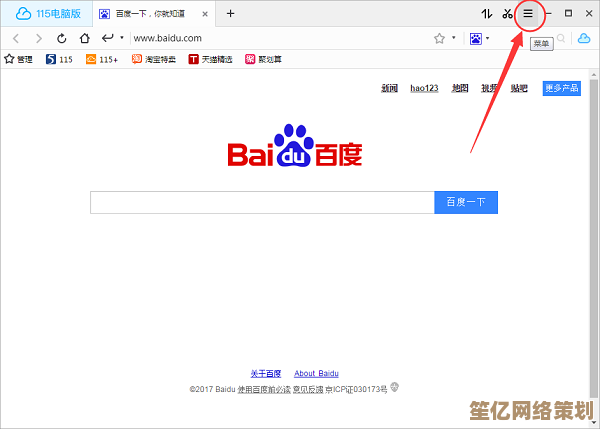
Task: Click the browser forward arrow
Action: point(39,38)
